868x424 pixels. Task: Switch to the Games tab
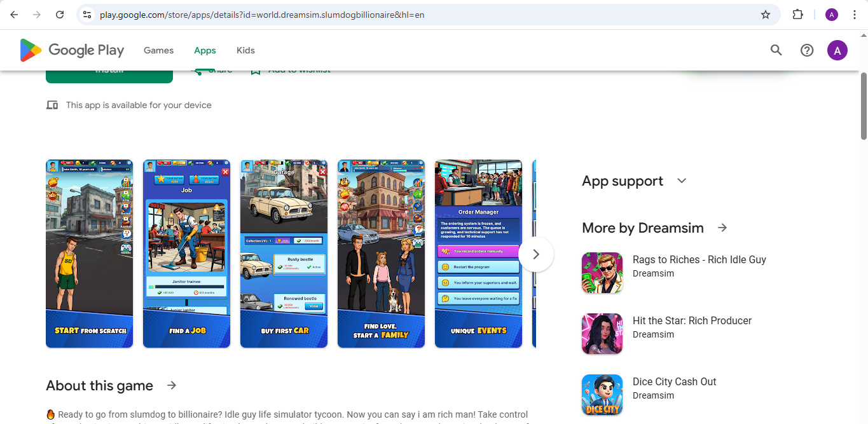pos(158,50)
